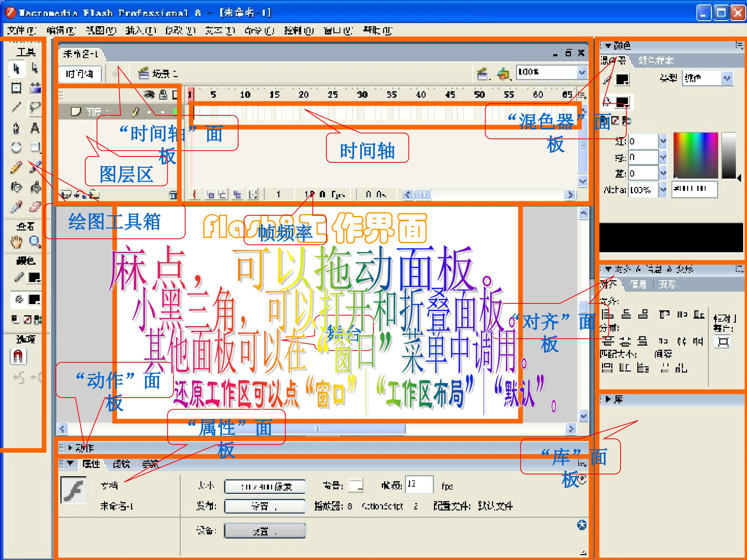
Task: Expand the collapsed Library (库) panel
Action: 608,399
